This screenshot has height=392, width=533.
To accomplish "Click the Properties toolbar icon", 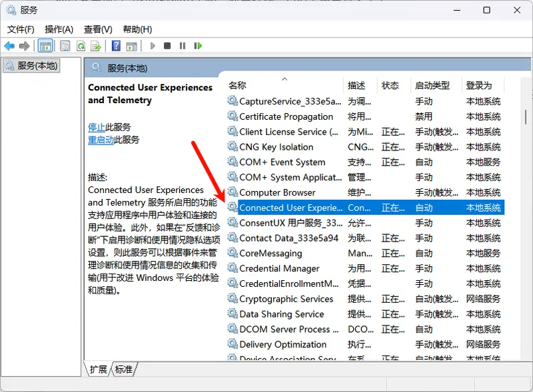I will 65,46.
